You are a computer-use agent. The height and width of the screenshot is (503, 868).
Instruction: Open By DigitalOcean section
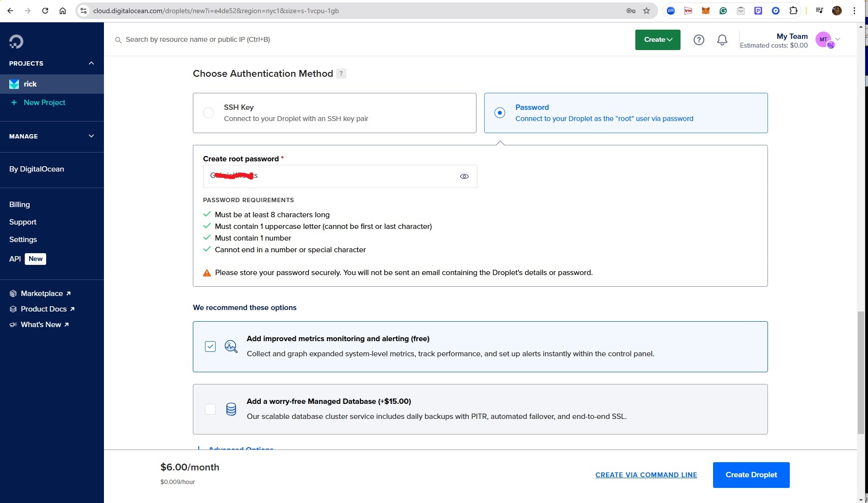[x=36, y=169]
